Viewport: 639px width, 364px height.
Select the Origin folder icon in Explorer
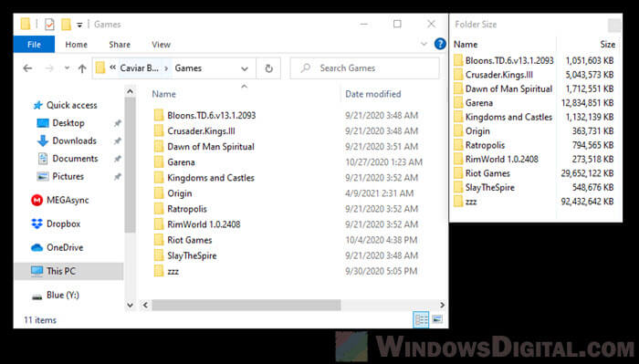[159, 193]
